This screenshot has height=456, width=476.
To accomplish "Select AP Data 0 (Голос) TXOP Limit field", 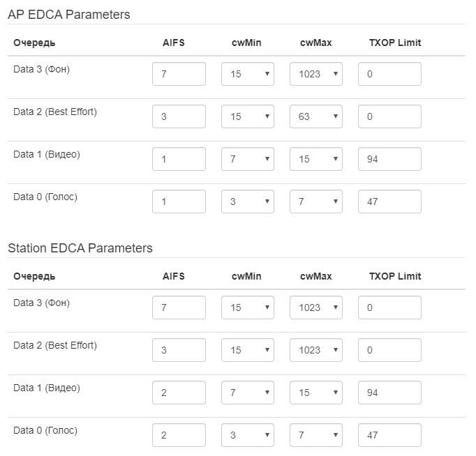I will click(x=389, y=202).
